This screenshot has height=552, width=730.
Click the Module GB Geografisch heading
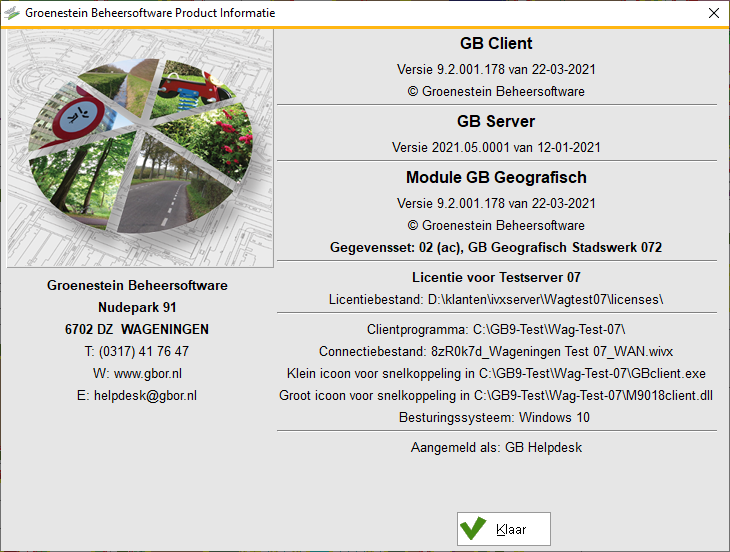[496, 177]
